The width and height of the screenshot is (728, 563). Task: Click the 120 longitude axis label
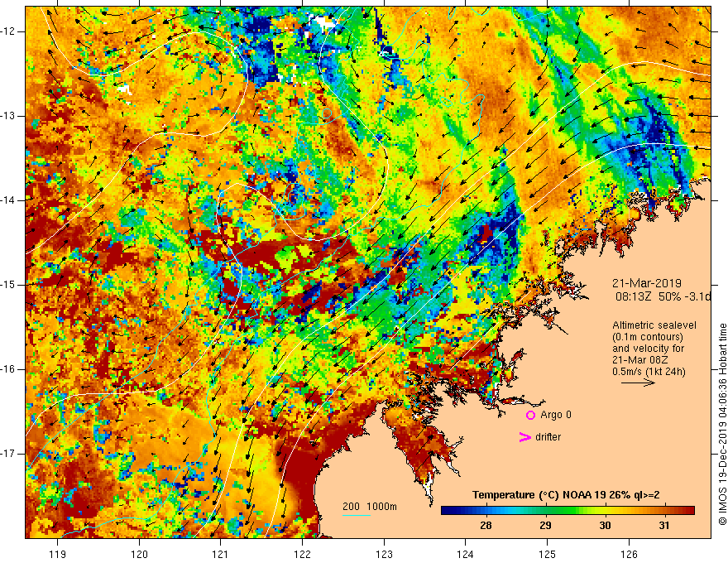139,554
